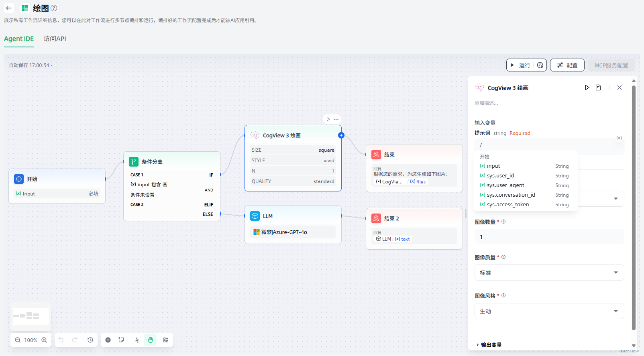The width and height of the screenshot is (644, 356).
Task: Click the 配置 button
Action: pyautogui.click(x=567, y=65)
